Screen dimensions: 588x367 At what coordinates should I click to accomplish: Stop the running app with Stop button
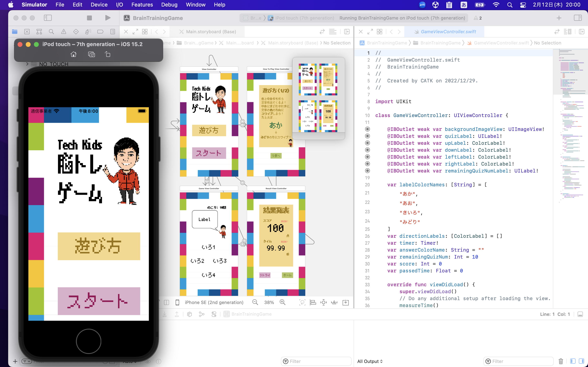(89, 18)
